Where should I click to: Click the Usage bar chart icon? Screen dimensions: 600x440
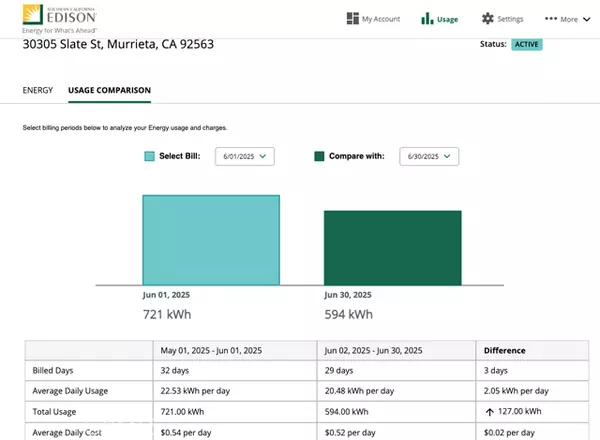click(x=427, y=18)
